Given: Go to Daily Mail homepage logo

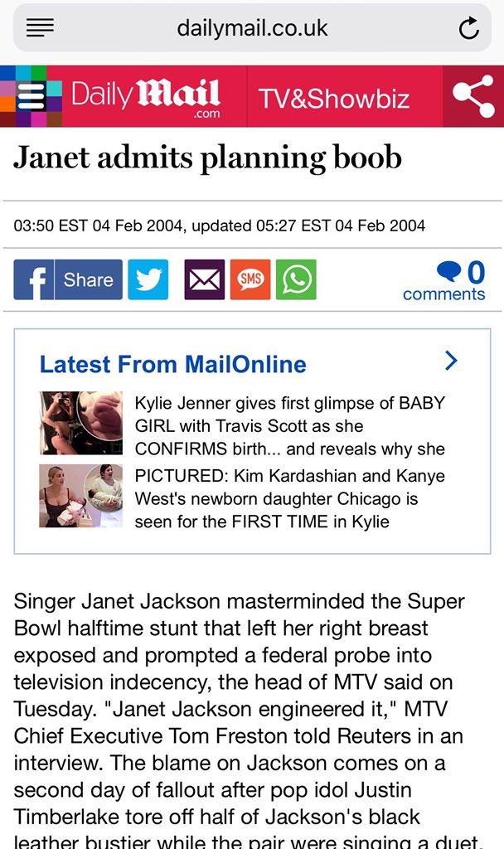Looking at the screenshot, I should coord(146,98).
